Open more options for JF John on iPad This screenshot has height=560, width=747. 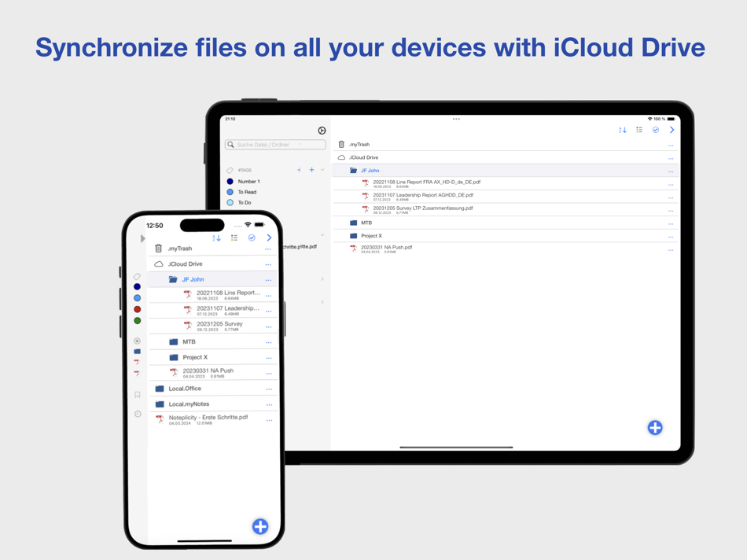click(671, 171)
